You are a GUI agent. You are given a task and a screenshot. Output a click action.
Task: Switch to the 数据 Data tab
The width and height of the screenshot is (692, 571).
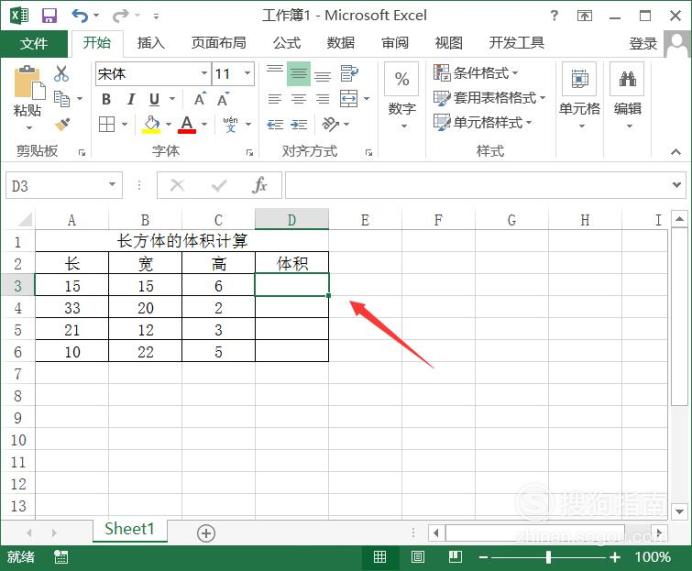click(x=341, y=43)
